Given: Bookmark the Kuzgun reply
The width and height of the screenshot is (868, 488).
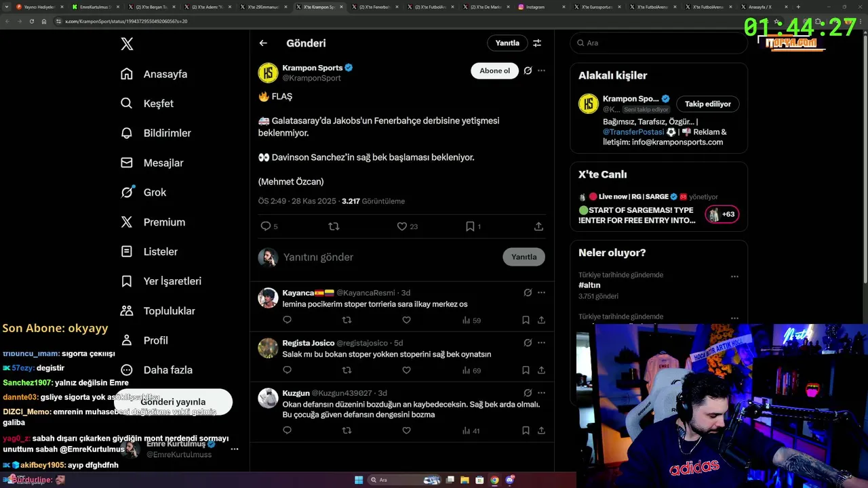Looking at the screenshot, I should (526, 430).
